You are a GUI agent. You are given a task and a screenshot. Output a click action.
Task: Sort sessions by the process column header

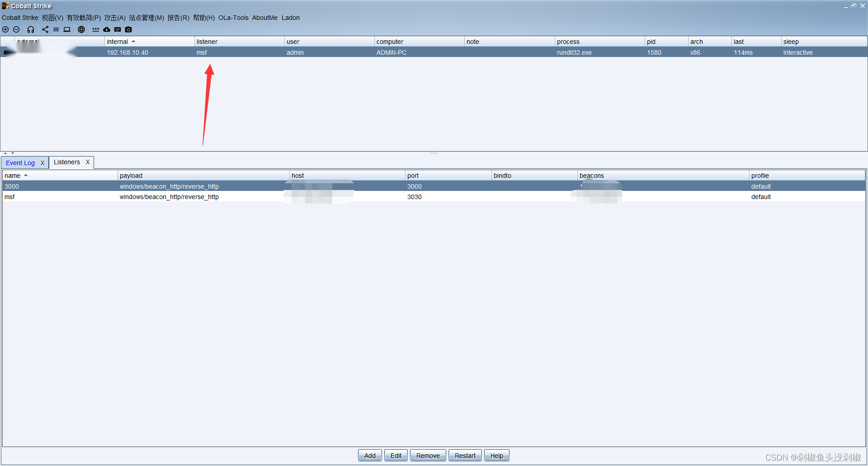click(x=599, y=42)
